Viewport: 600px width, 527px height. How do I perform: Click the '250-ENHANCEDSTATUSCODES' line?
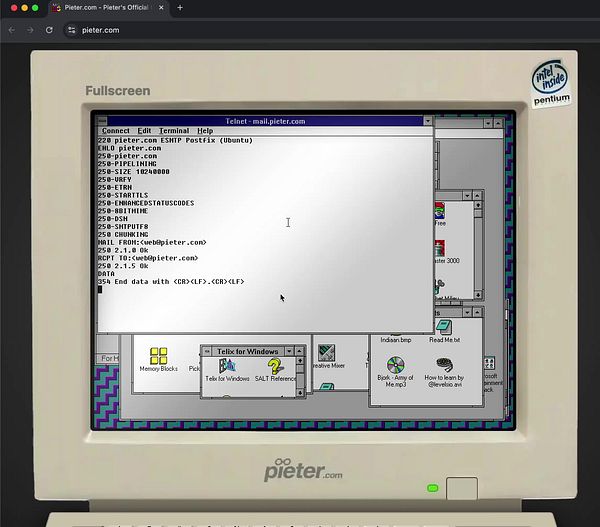point(146,203)
